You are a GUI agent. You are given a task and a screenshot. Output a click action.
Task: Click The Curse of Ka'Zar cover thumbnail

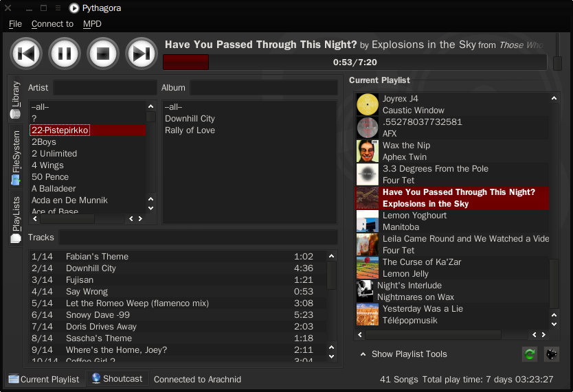[x=368, y=268]
